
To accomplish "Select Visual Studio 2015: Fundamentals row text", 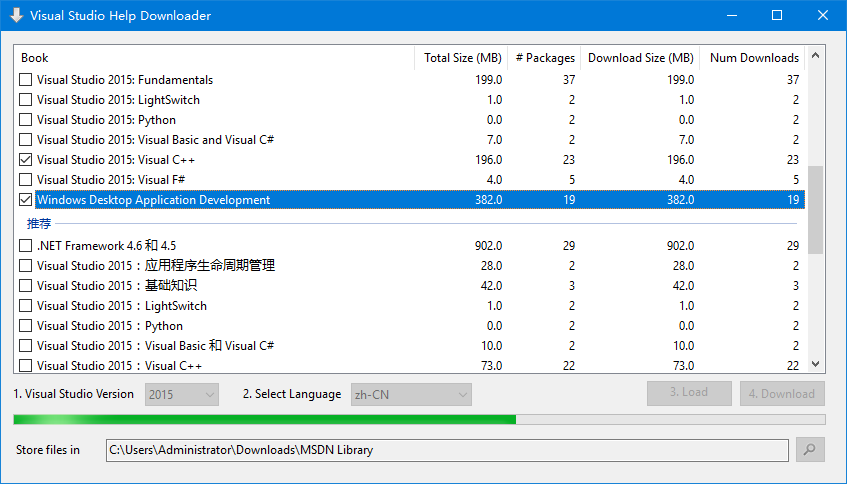I will click(x=125, y=79).
